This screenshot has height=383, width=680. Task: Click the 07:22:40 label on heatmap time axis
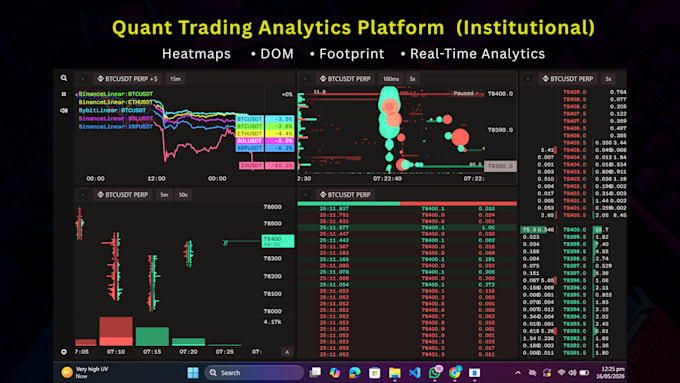387,179
